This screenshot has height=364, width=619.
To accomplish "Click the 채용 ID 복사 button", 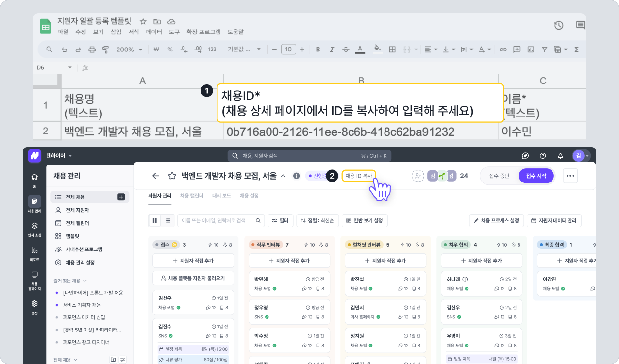I will 358,176.
